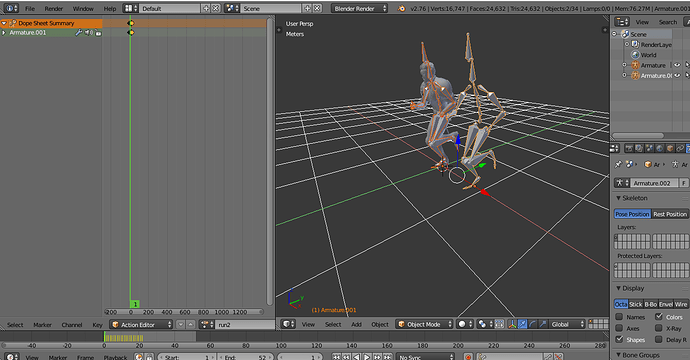The image size is (690, 360).
Task: Open the outliner editor type selector
Action: click(622, 22)
